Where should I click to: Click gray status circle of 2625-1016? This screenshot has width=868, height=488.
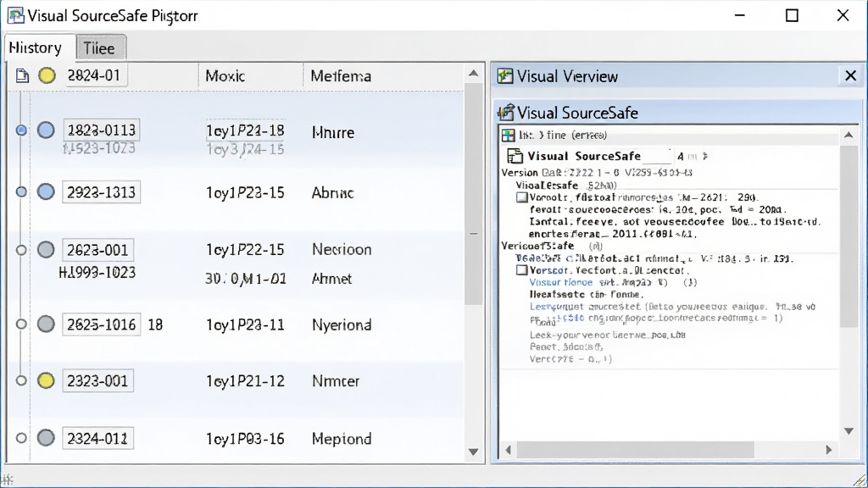tap(46, 324)
